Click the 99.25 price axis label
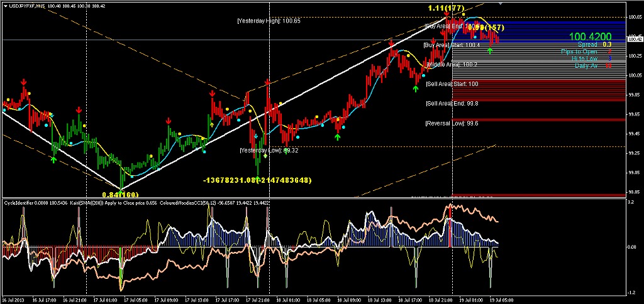Viewport: 644px width, 304px height. click(635, 153)
